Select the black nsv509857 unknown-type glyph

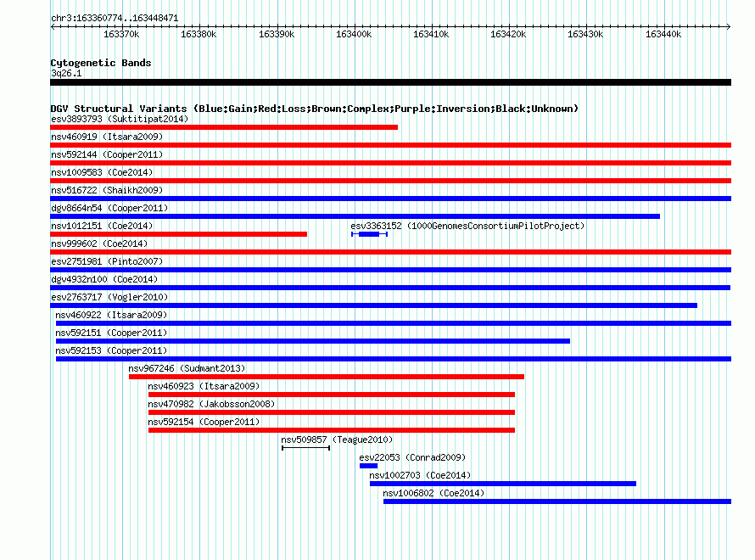(305, 448)
